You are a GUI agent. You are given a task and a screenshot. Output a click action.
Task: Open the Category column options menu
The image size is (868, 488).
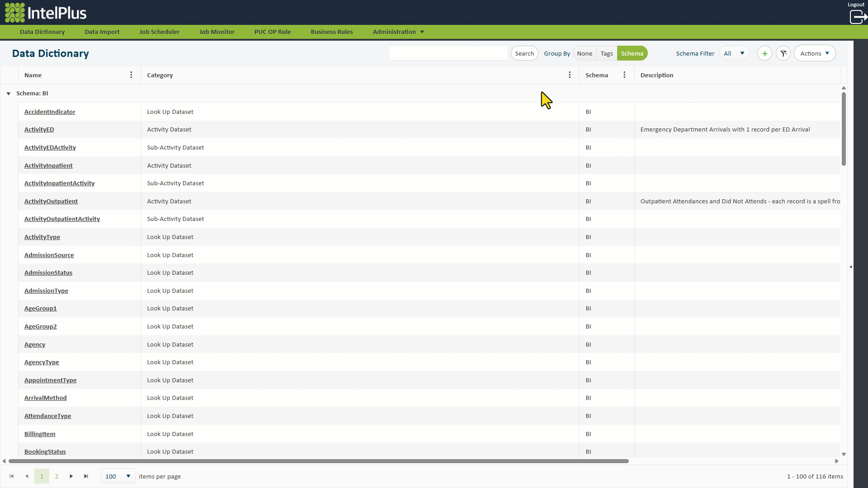(570, 75)
